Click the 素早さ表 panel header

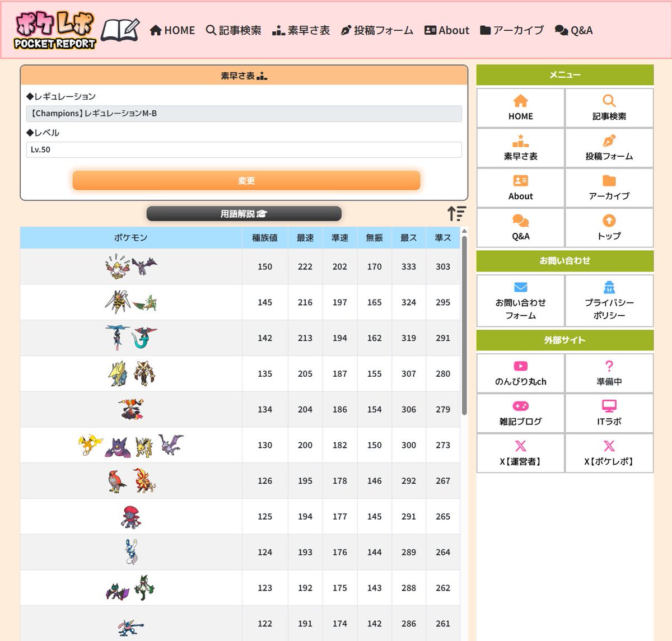(x=244, y=76)
